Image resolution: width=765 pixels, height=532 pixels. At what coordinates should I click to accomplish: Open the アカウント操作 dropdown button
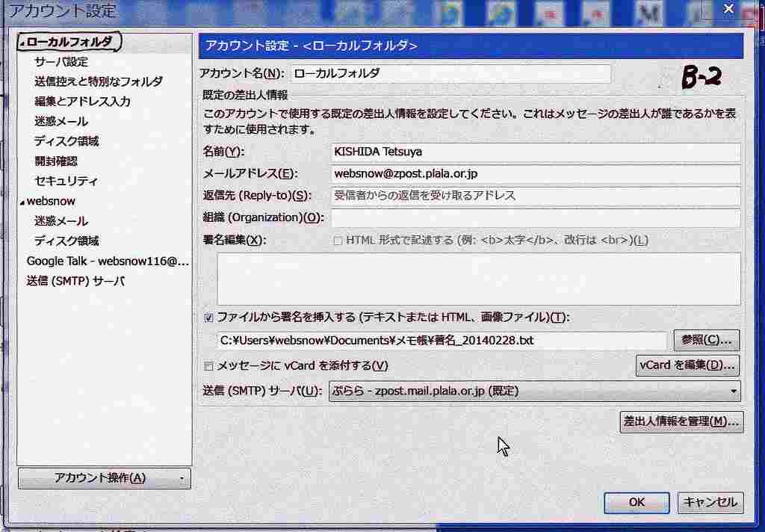[104, 478]
